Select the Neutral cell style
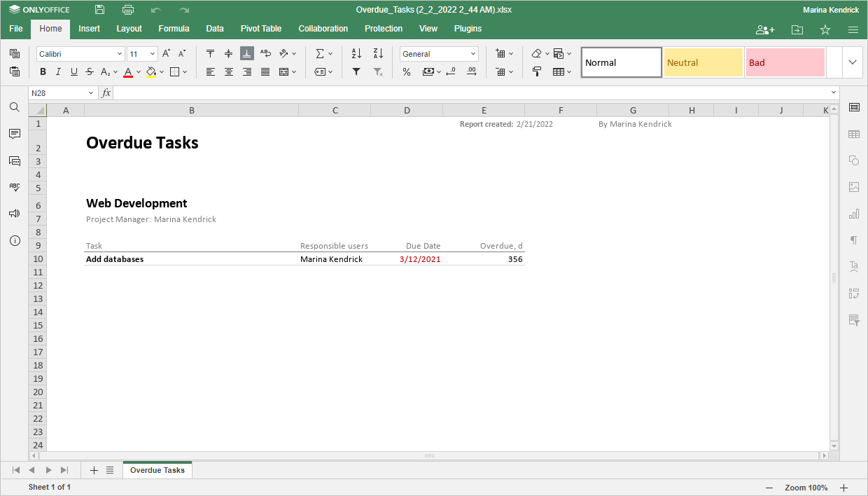The height and width of the screenshot is (496, 868). click(703, 62)
